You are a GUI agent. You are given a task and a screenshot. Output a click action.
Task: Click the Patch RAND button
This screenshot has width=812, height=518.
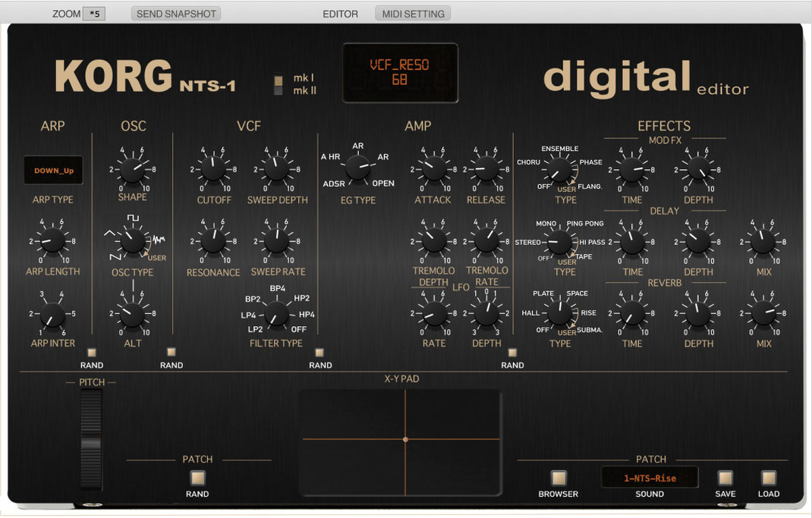(x=197, y=478)
